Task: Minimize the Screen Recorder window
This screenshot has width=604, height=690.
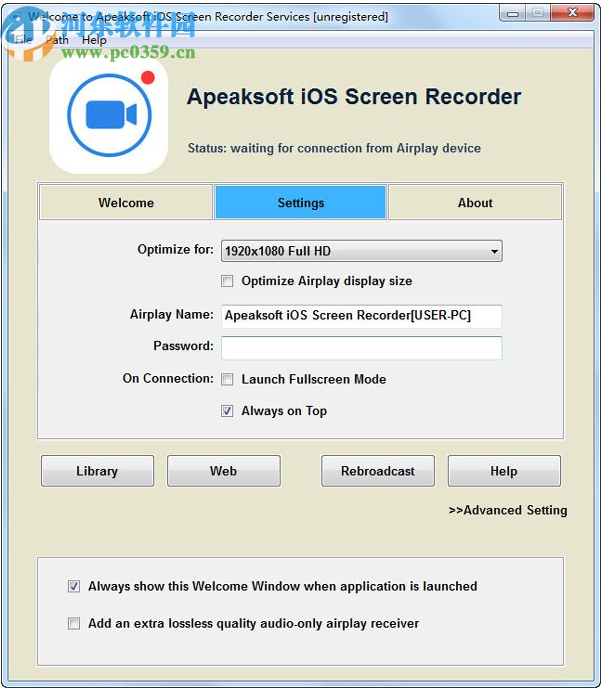Action: click(x=512, y=14)
